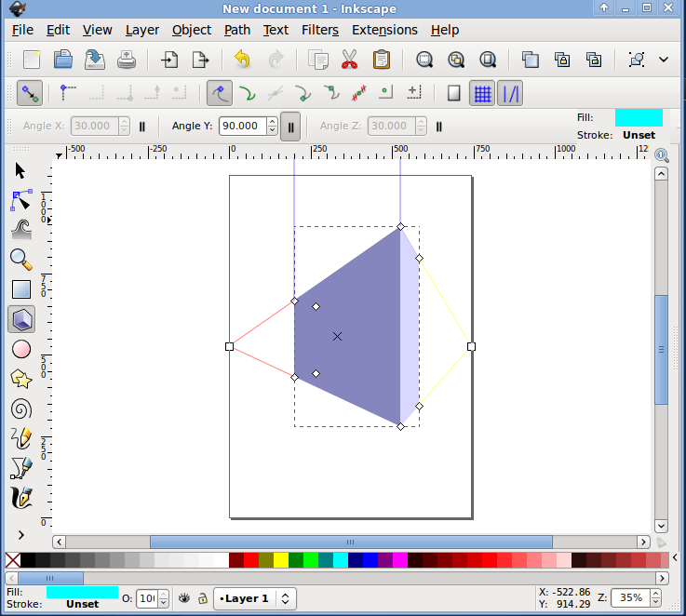Select the Calligraphy tool
686x616 pixels.
point(21,498)
